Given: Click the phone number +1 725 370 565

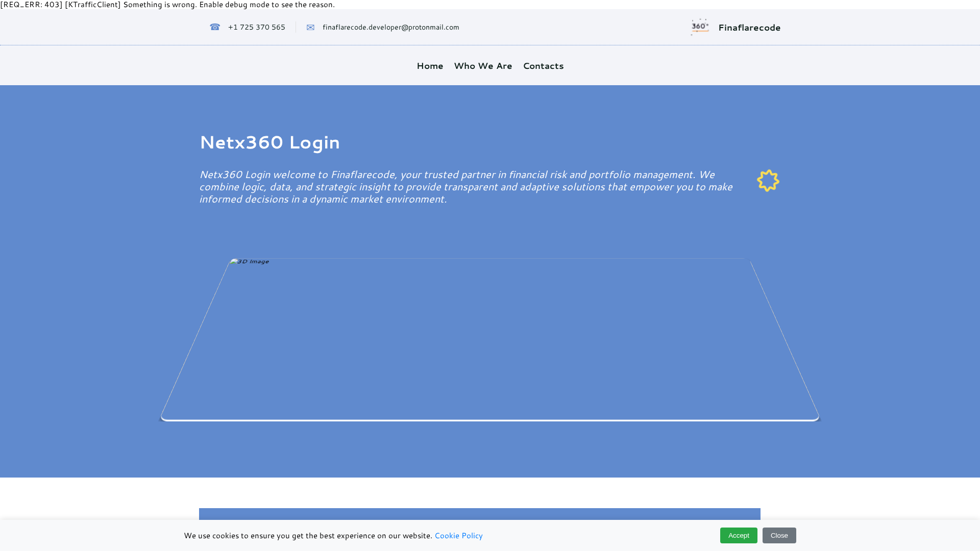Looking at the screenshot, I should (x=256, y=27).
